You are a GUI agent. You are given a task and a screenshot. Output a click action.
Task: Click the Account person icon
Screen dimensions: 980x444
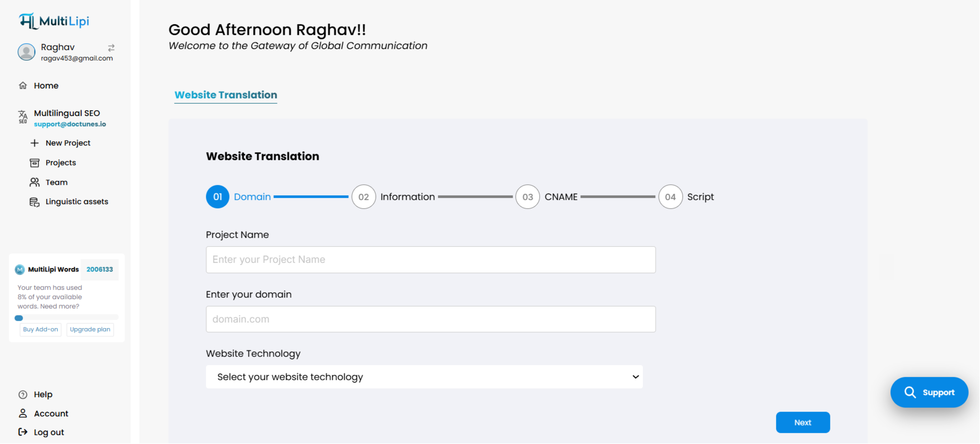click(23, 414)
